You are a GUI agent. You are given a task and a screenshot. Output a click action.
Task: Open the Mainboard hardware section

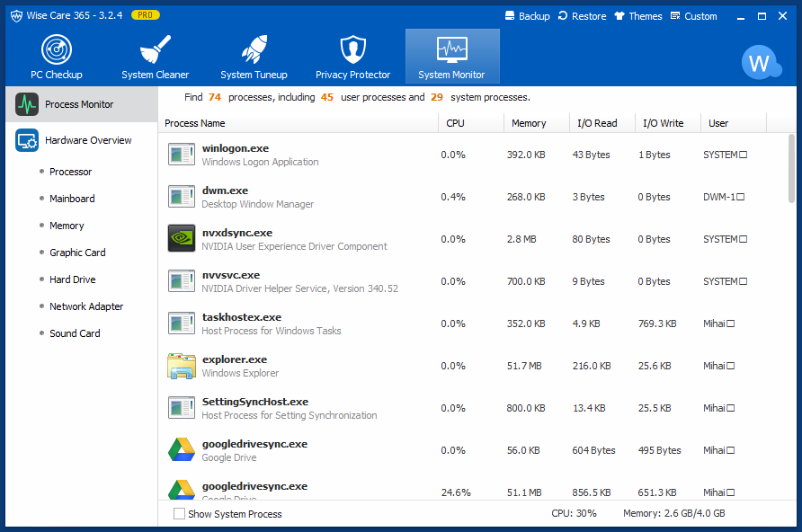(x=72, y=199)
